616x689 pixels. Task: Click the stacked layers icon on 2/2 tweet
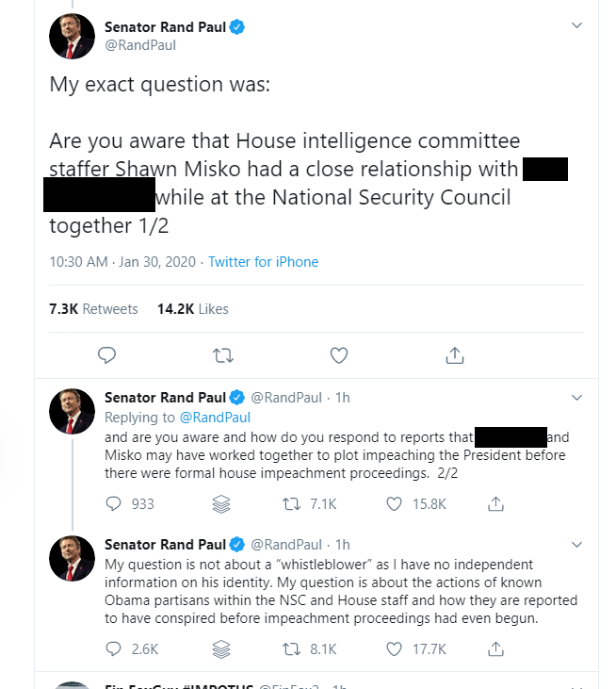[221, 504]
